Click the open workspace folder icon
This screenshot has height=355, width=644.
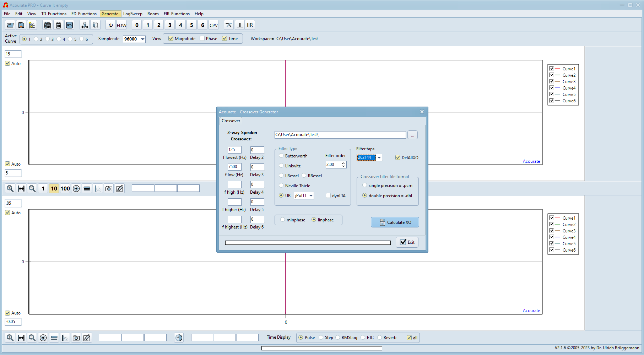coord(10,25)
